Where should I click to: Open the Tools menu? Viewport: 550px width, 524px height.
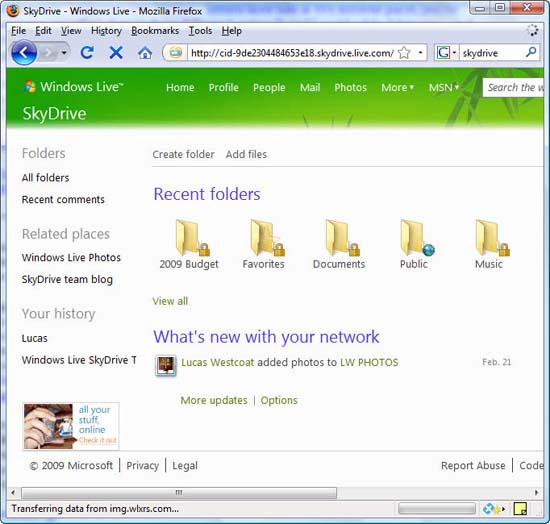pos(200,31)
